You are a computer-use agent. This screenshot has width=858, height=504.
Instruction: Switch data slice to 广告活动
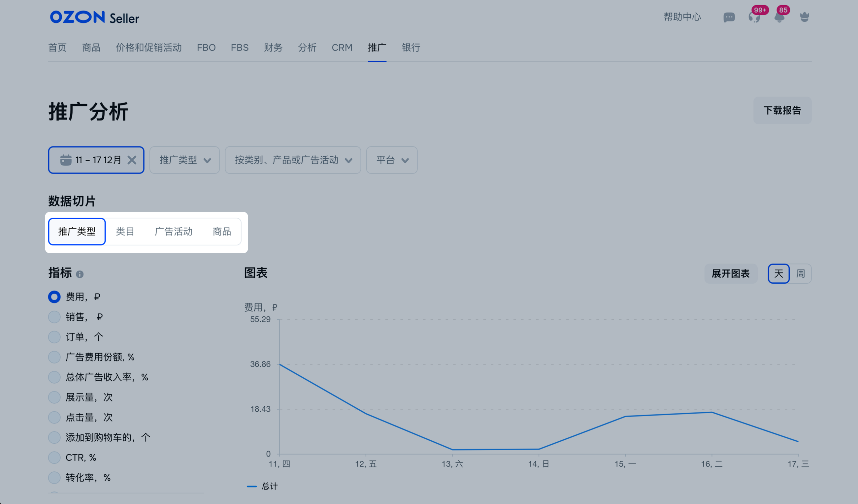click(173, 232)
